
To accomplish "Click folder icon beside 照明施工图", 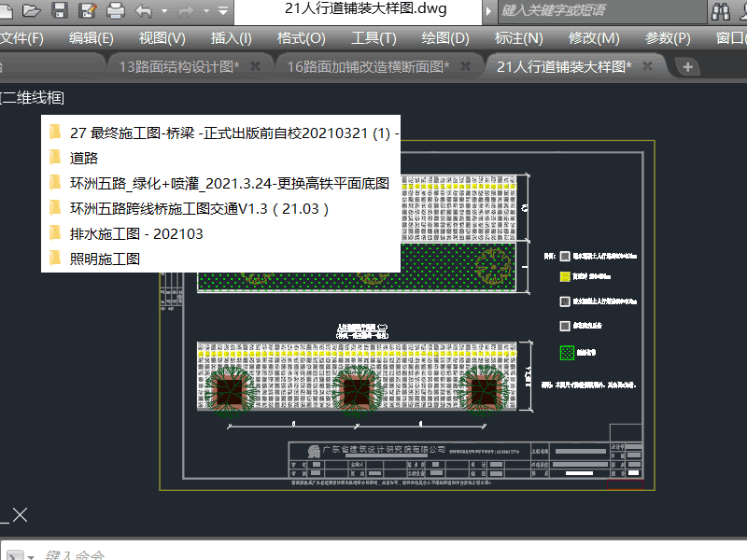I will pos(55,258).
